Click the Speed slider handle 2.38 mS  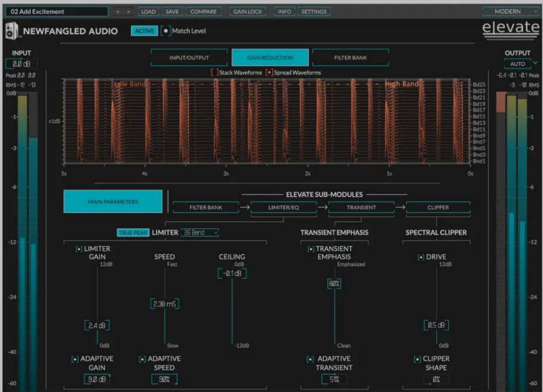coord(165,304)
